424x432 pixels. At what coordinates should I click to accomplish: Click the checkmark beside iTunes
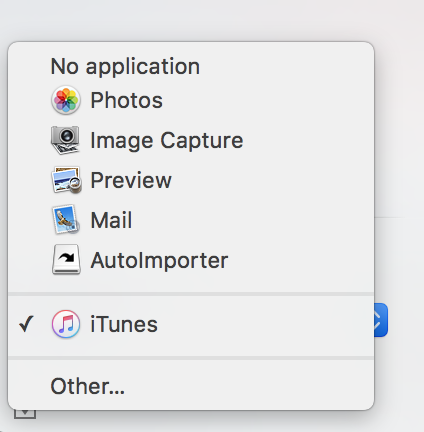tap(26, 324)
